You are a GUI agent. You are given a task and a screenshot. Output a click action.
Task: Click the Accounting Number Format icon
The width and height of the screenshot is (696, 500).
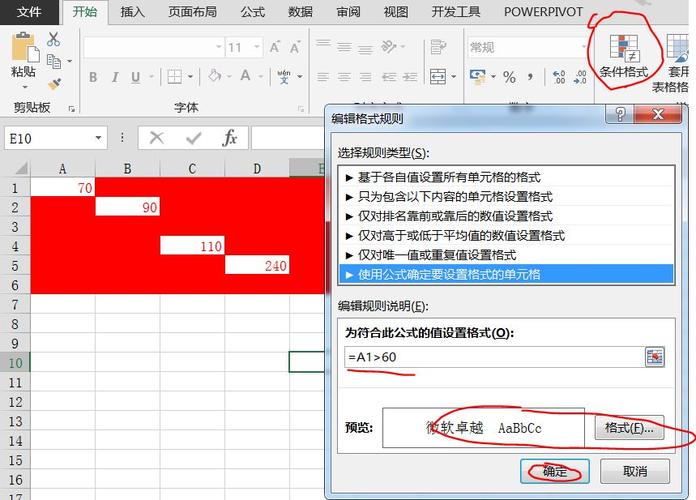coord(478,76)
